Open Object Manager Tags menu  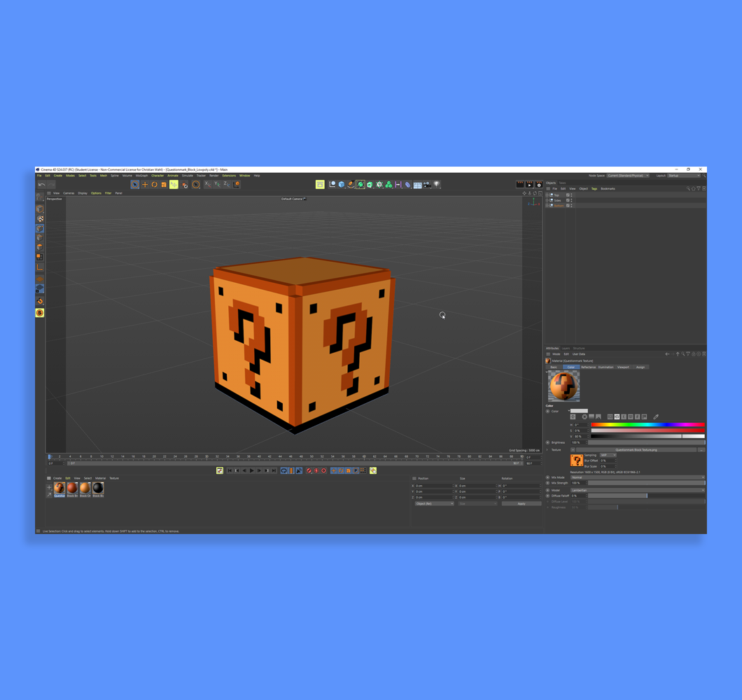coord(594,189)
